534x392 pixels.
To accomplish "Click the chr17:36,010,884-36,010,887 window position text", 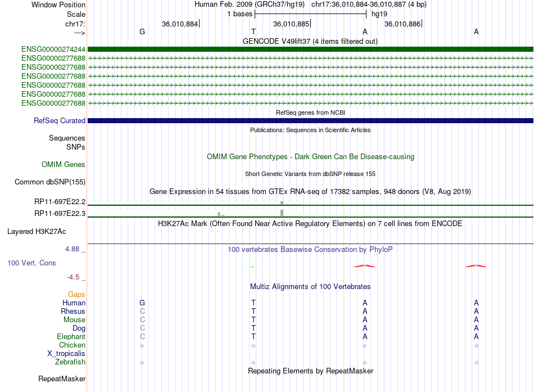I will [x=369, y=4].
